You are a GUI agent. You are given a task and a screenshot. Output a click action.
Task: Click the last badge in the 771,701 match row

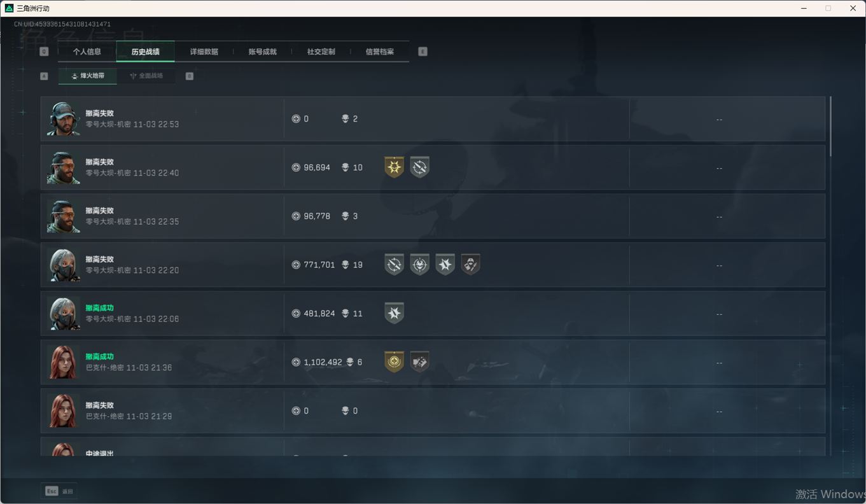pyautogui.click(x=470, y=265)
